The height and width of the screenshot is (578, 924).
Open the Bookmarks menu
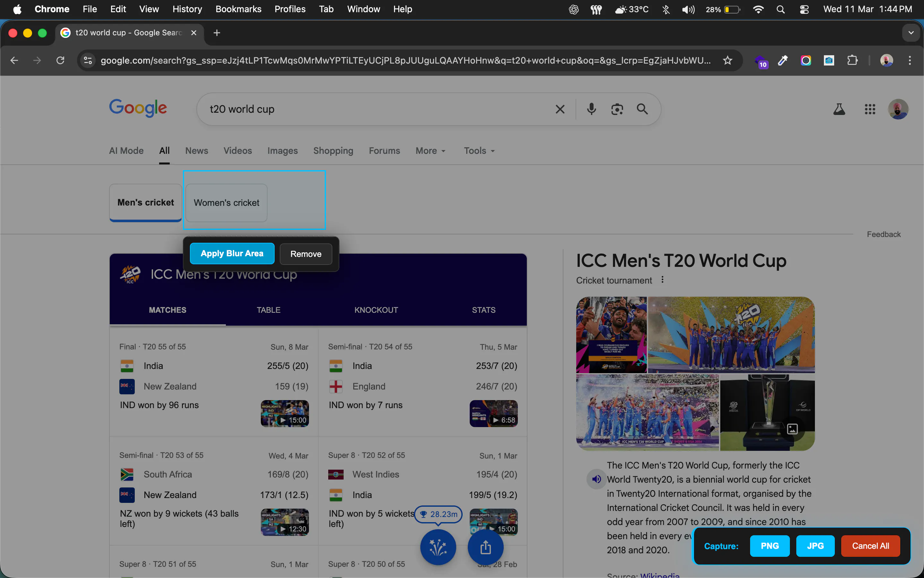tap(238, 9)
